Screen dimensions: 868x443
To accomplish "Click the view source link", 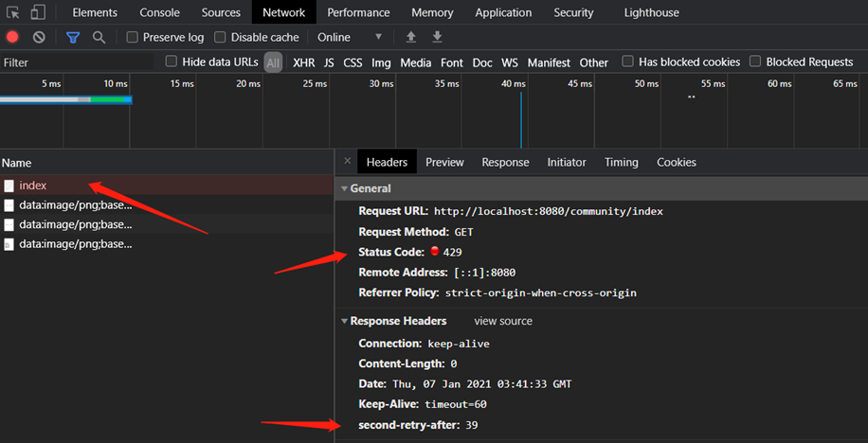I will pos(503,321).
